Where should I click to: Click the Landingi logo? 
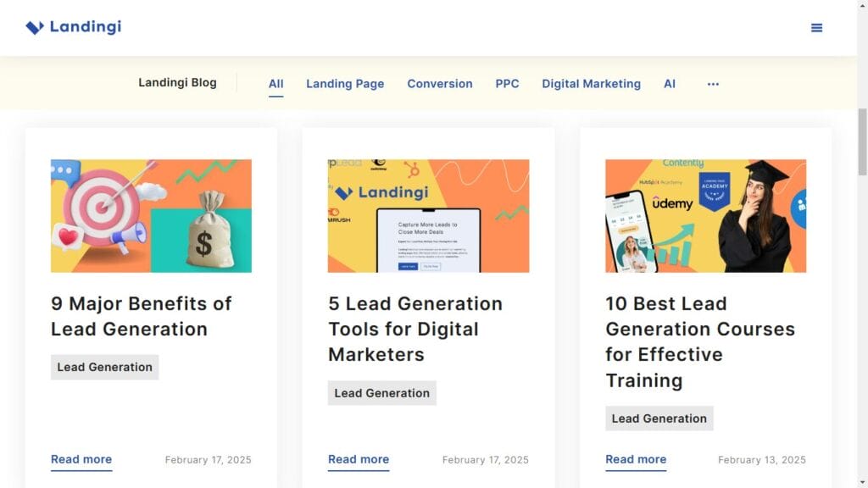73,27
